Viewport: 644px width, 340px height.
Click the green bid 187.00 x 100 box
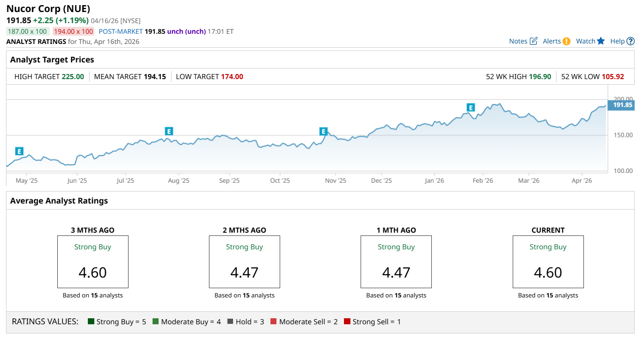point(27,31)
